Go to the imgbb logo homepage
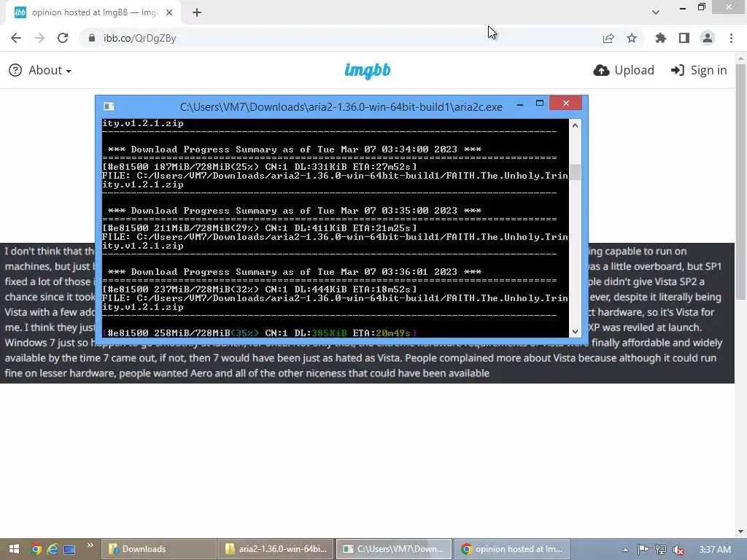This screenshot has width=747, height=560. pyautogui.click(x=368, y=71)
